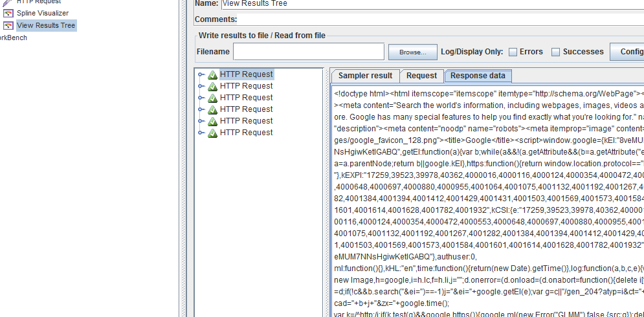Click into the Comments field
The image size is (644, 317).
[x=441, y=19]
